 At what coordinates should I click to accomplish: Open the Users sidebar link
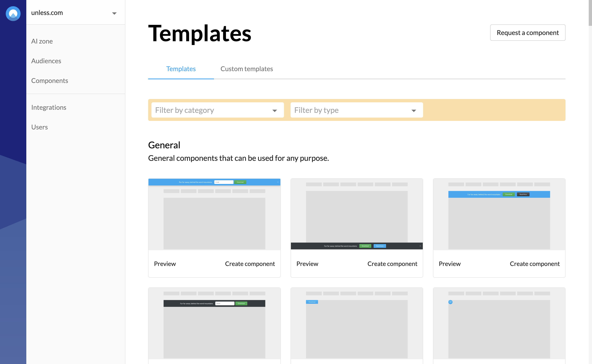[x=39, y=127]
